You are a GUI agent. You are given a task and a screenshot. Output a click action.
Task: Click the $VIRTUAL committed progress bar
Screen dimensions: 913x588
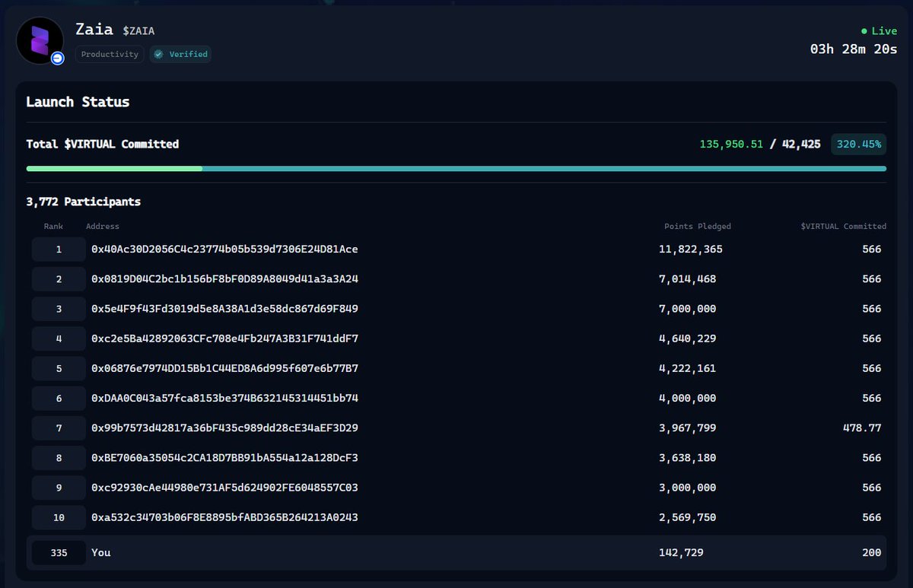coord(456,168)
